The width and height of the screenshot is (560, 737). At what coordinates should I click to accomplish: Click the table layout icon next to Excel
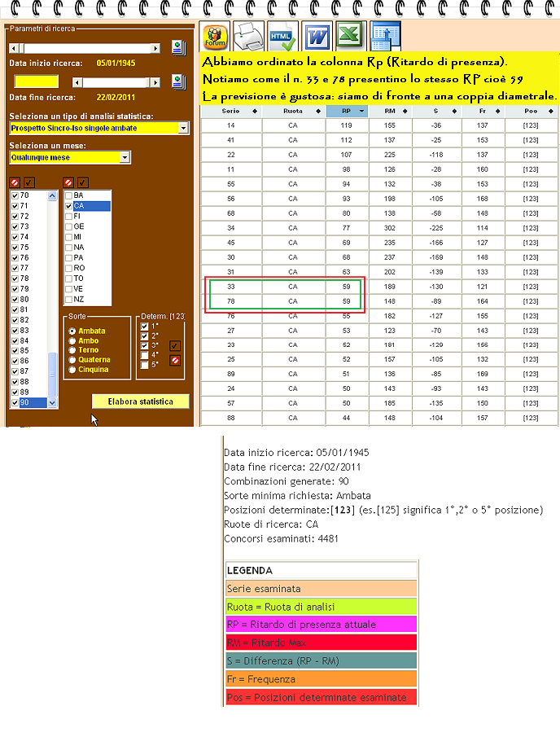(385, 36)
